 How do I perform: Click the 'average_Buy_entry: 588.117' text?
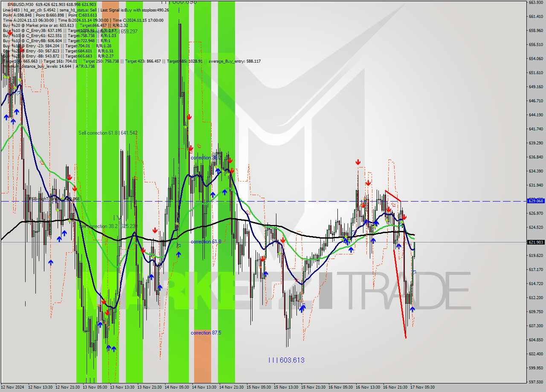(x=235, y=61)
